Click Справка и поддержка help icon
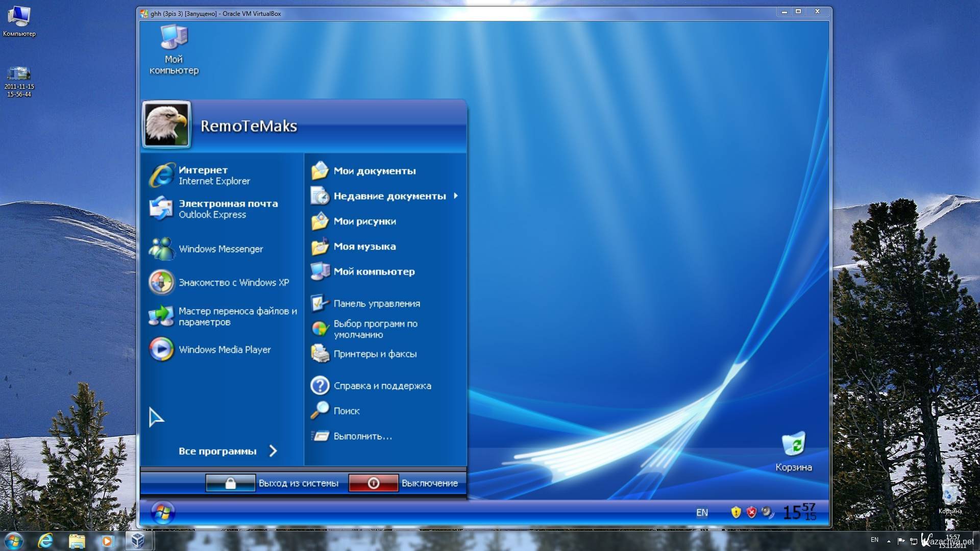Image resolution: width=980 pixels, height=551 pixels. 321,386
